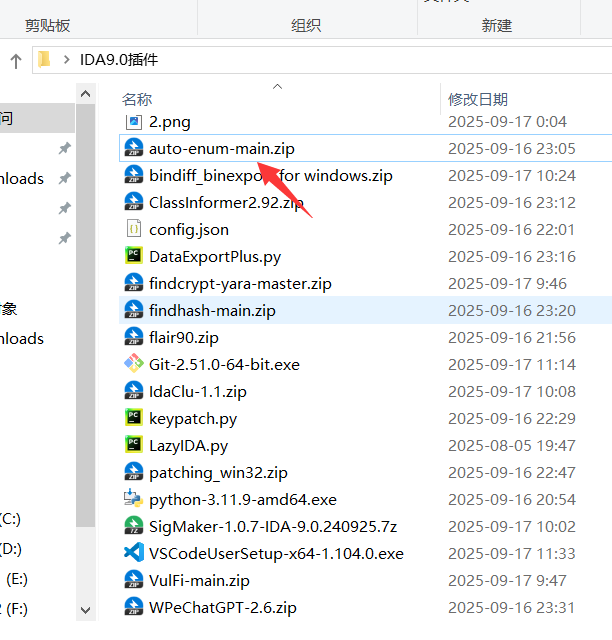Screen dimensions: 612x640
Task: Click the Git-2.51.0-64-bit.exe installer icon
Action: [133, 364]
